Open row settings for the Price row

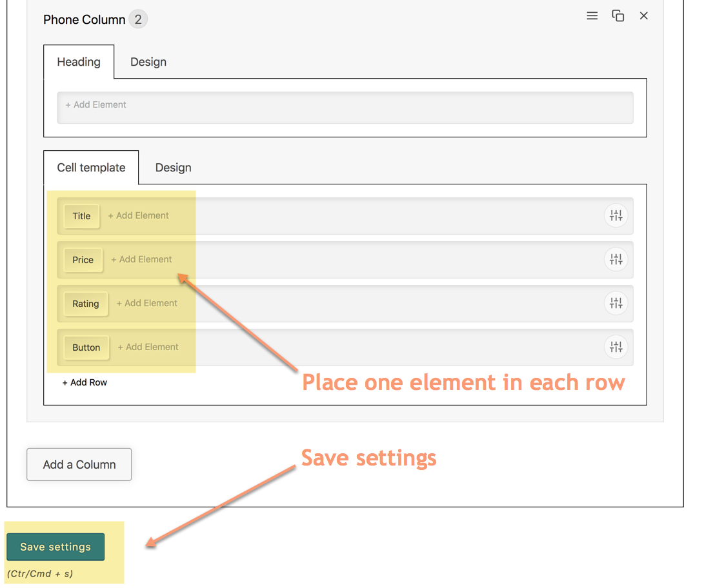coord(616,260)
